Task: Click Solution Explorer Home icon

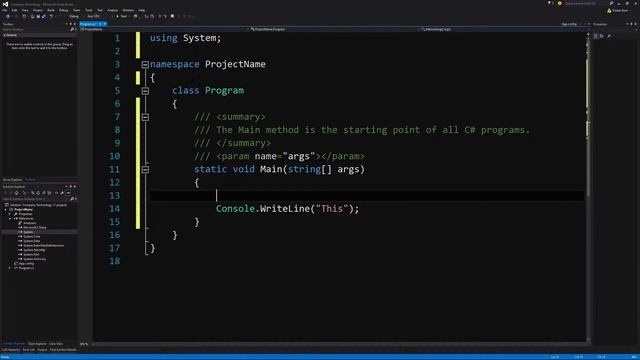Action: pos(16,193)
